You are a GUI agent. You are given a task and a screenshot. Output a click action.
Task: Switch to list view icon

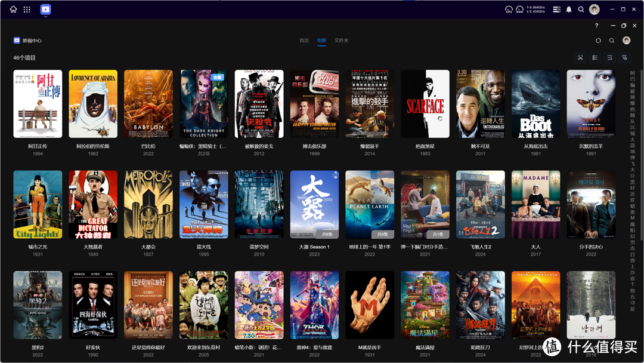[x=595, y=57]
